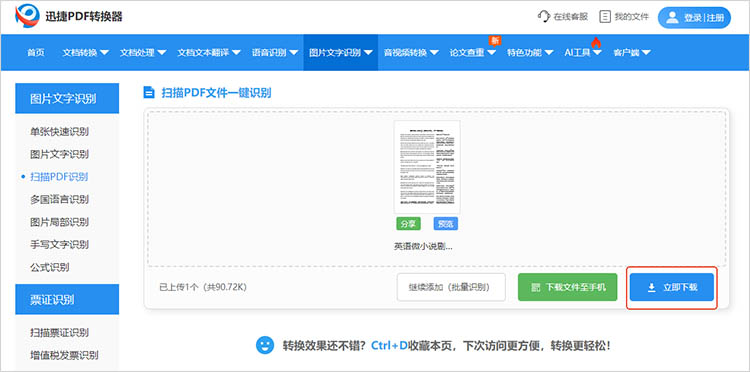The image size is (750, 372).
Task: Click the blue 预览 button
Action: pos(446,224)
